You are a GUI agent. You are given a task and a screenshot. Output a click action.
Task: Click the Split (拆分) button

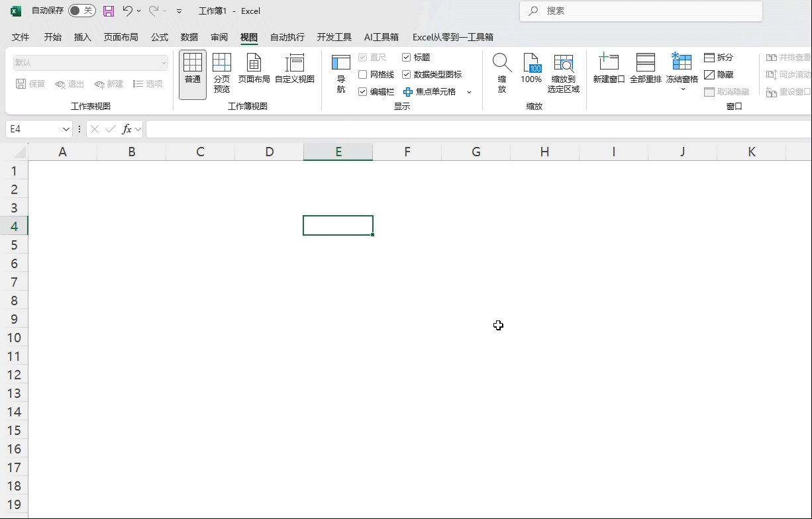coord(719,58)
